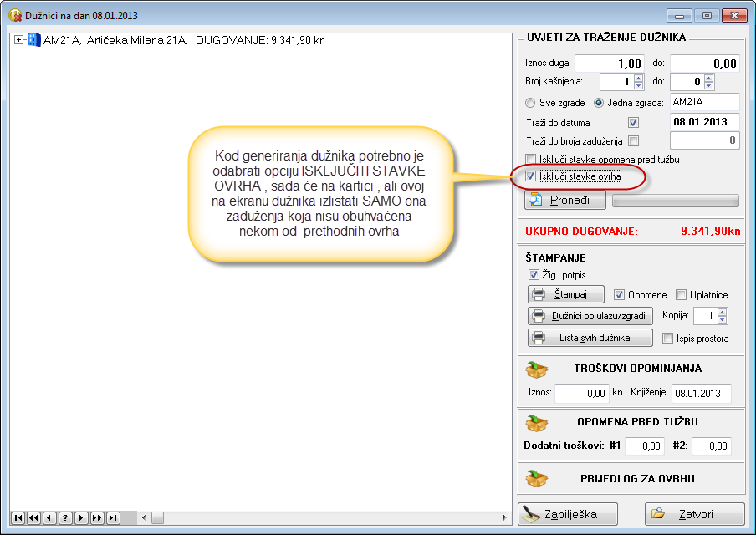Click the Iznos duga from field
Screen dimensions: 756x535
pyautogui.click(x=610, y=64)
